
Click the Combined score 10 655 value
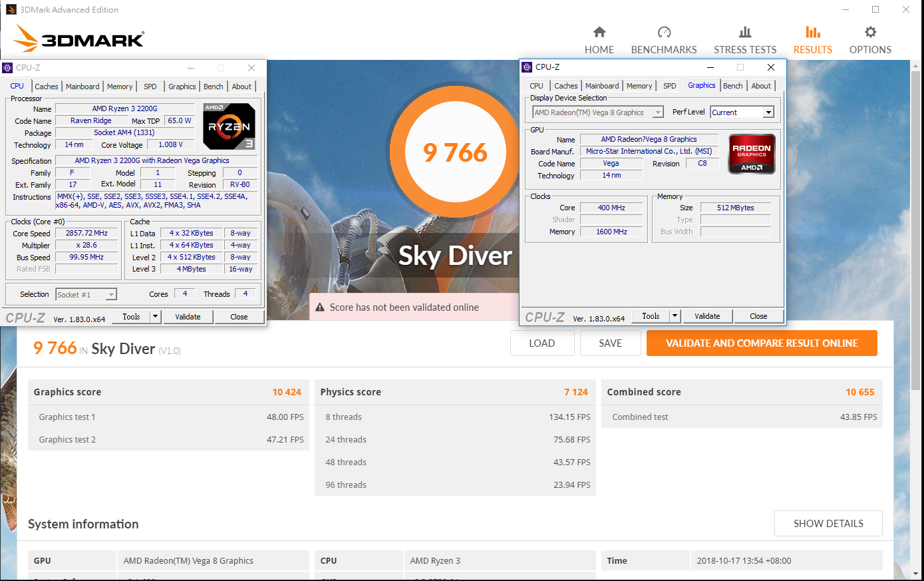pos(860,392)
